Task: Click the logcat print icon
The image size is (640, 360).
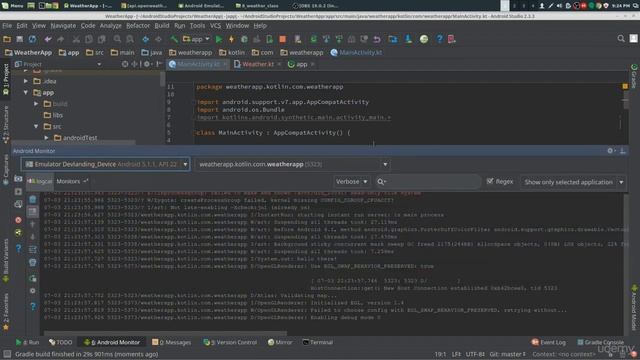Action: pos(33,262)
